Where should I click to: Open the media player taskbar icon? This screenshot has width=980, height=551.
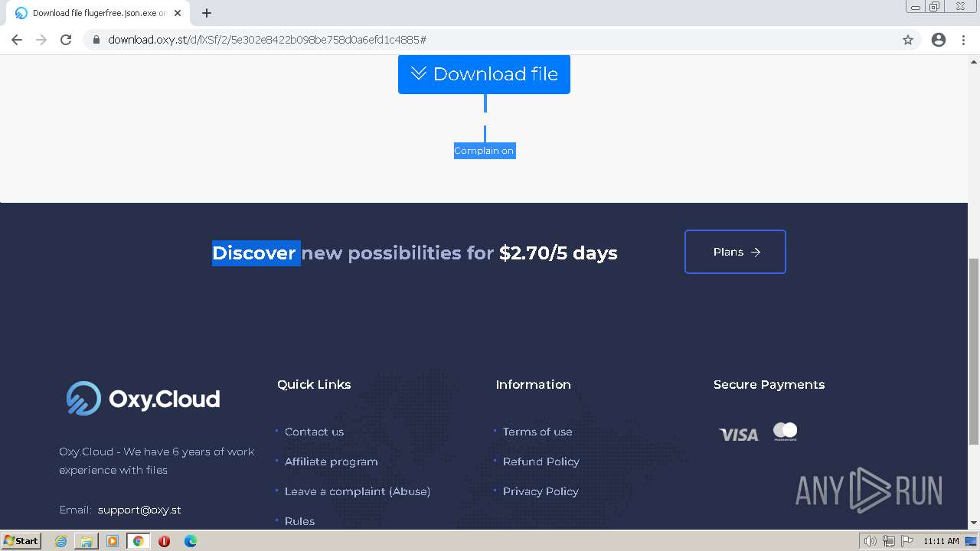(113, 541)
